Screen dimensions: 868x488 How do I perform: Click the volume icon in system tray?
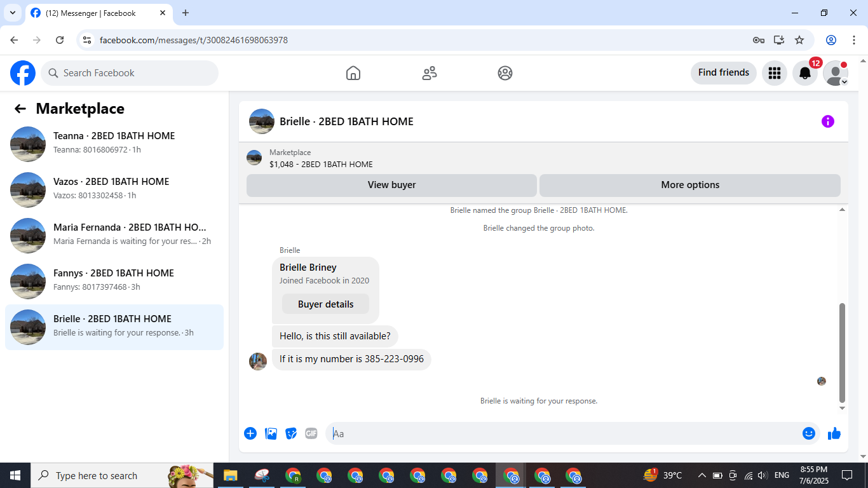tap(763, 475)
